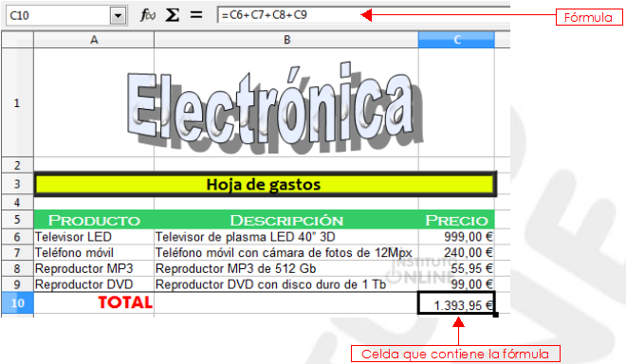
Task: Select highlighted column C header
Action: point(456,40)
